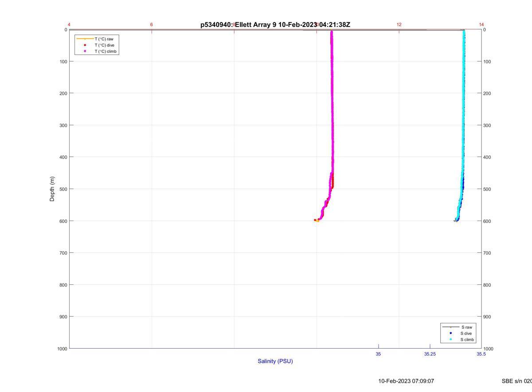
Task: Click the red temperature dive segment near 480 m
Action: coord(332,182)
